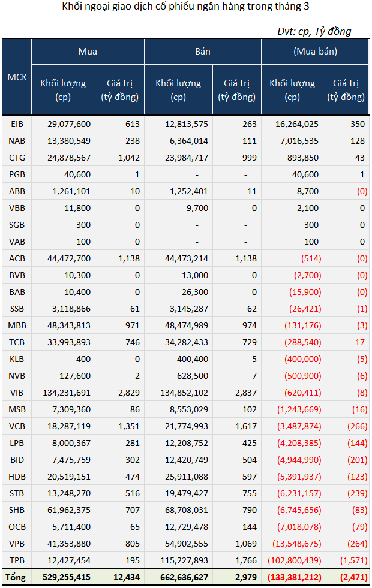Select the ACB ticker cell

(17, 258)
